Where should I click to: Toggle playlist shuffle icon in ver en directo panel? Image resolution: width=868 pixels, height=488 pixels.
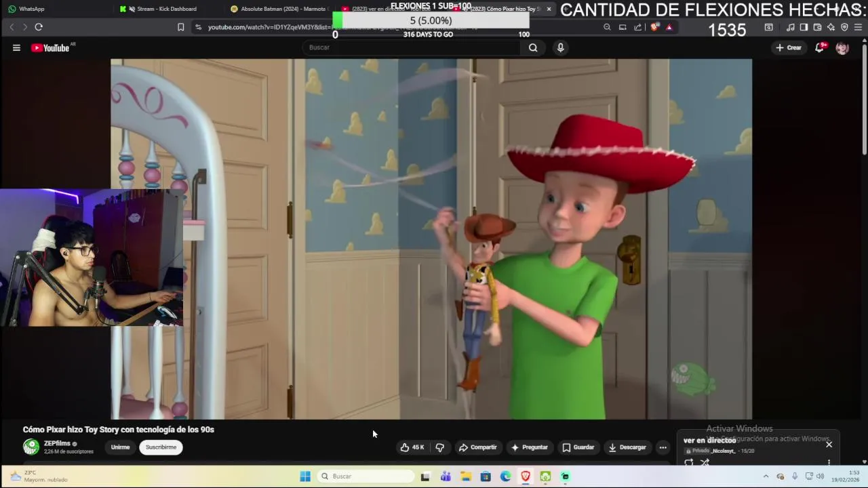coord(705,462)
